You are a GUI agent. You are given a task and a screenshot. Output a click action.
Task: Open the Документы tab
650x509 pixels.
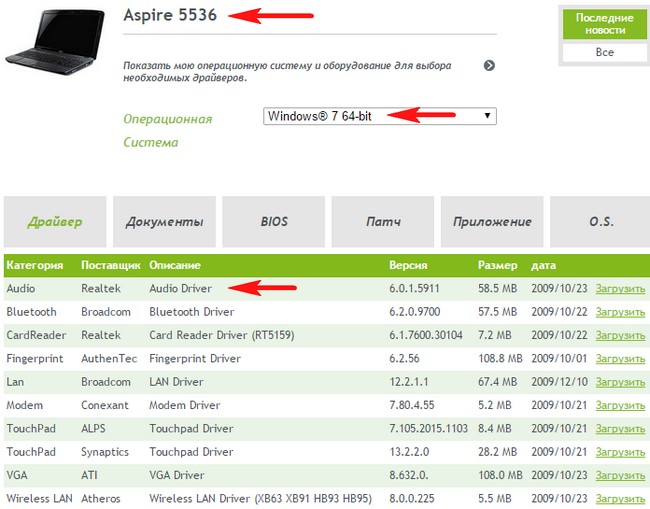tap(165, 221)
